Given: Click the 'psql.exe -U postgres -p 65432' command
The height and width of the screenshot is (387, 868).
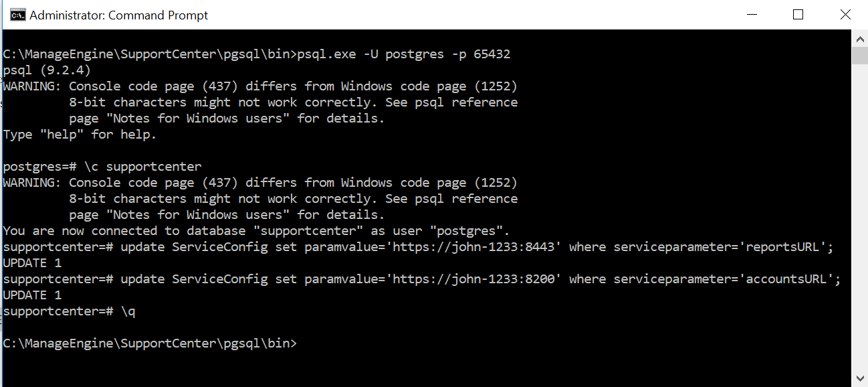Looking at the screenshot, I should point(403,54).
